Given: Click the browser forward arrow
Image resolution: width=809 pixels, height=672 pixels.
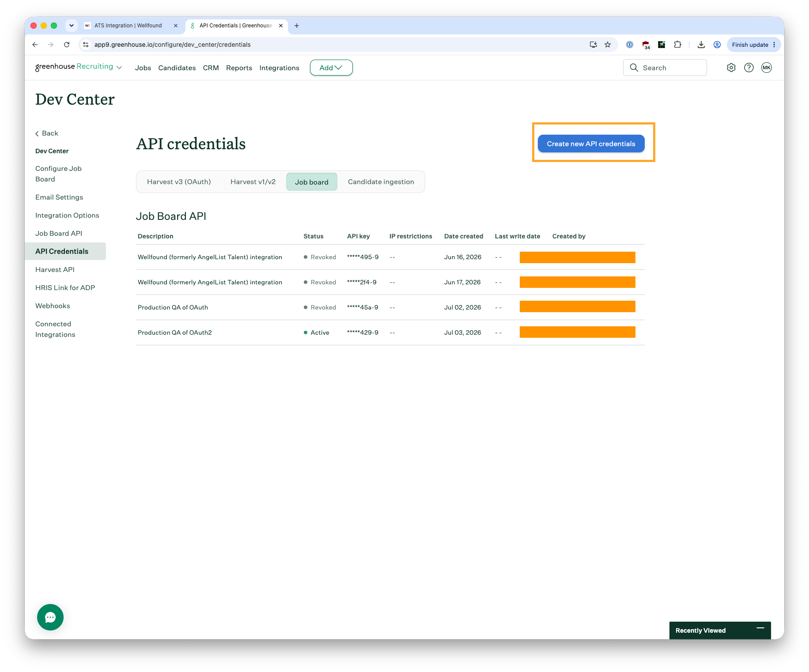Looking at the screenshot, I should (x=51, y=45).
